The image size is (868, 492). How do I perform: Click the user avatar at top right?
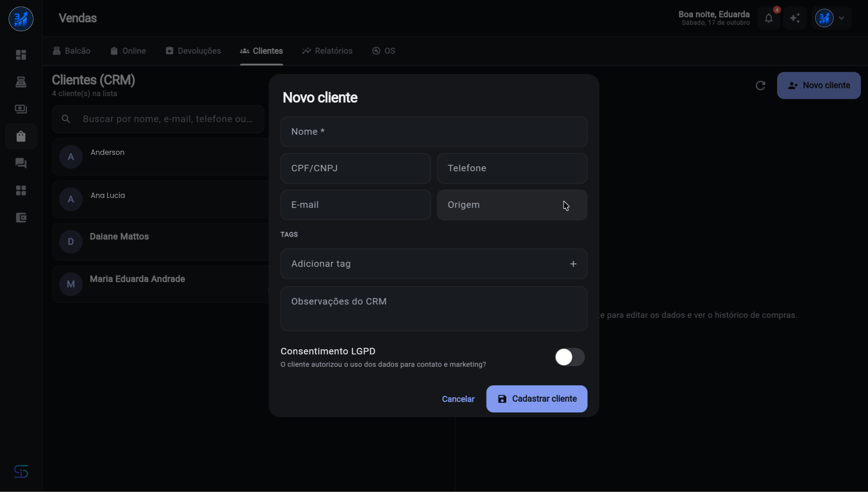click(x=824, y=18)
